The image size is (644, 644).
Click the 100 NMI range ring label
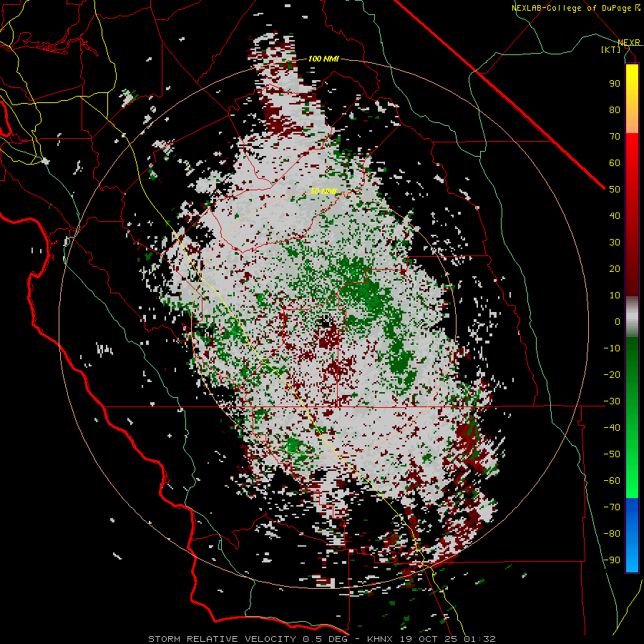323,59
